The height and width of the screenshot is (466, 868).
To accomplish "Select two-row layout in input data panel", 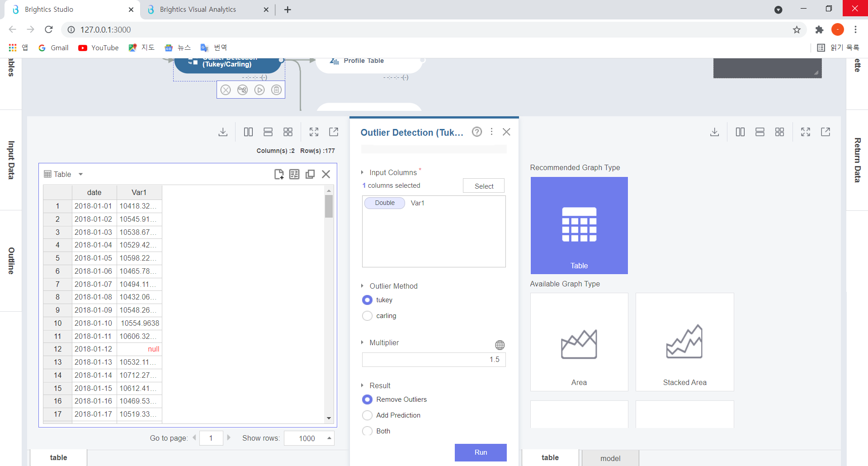I will tap(268, 132).
